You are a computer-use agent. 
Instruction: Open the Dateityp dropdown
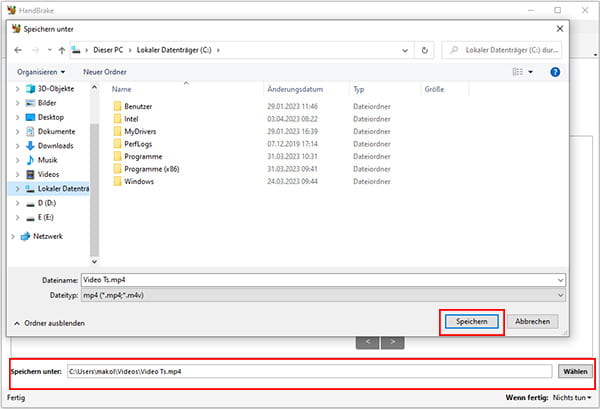pos(322,295)
